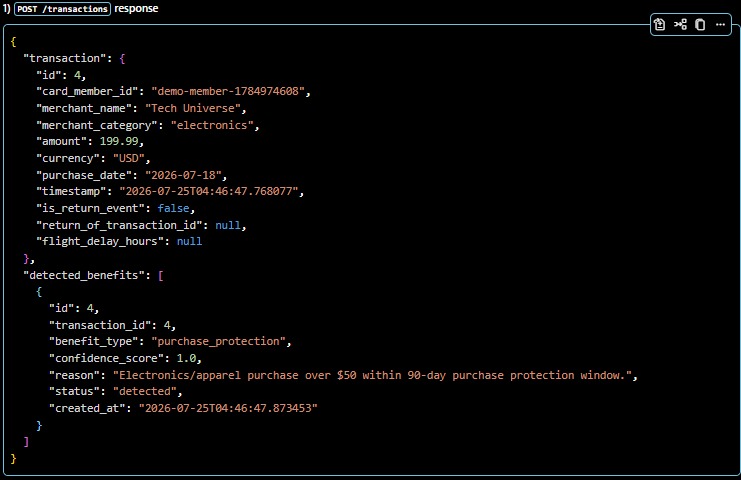Copy the code block with the copy icon

pos(700,24)
